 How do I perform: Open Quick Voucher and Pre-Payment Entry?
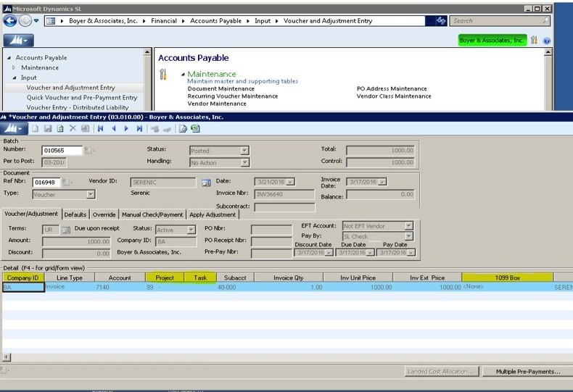point(82,97)
